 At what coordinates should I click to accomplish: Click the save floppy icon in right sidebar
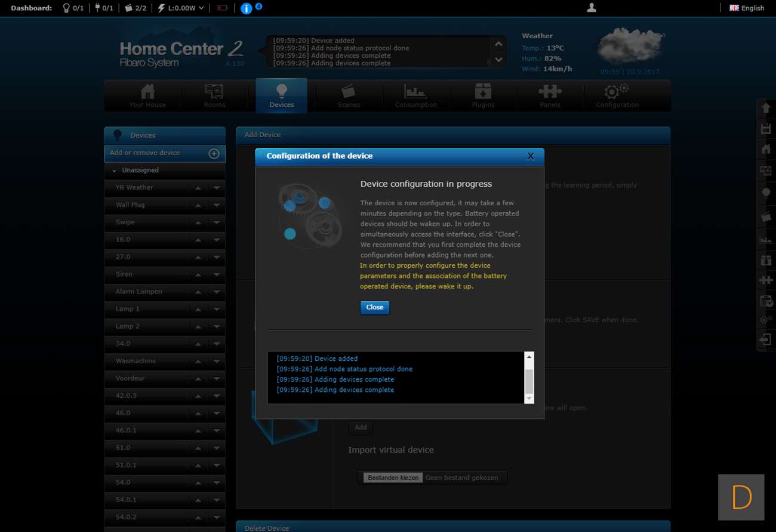click(766, 129)
